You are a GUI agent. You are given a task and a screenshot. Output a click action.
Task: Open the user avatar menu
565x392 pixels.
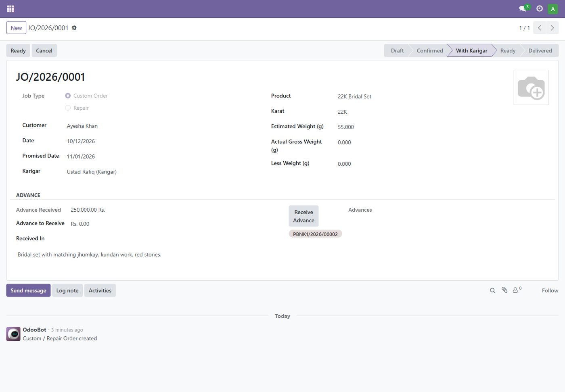tap(553, 9)
